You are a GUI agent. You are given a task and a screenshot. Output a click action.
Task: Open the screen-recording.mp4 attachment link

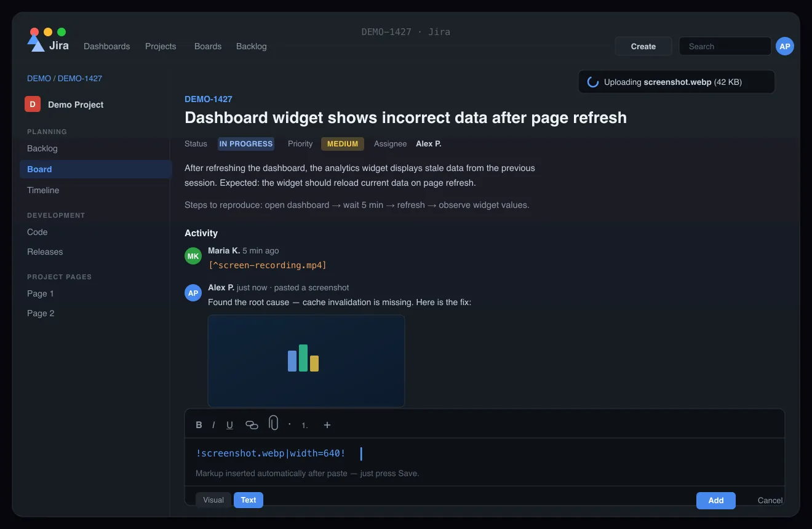(x=268, y=265)
